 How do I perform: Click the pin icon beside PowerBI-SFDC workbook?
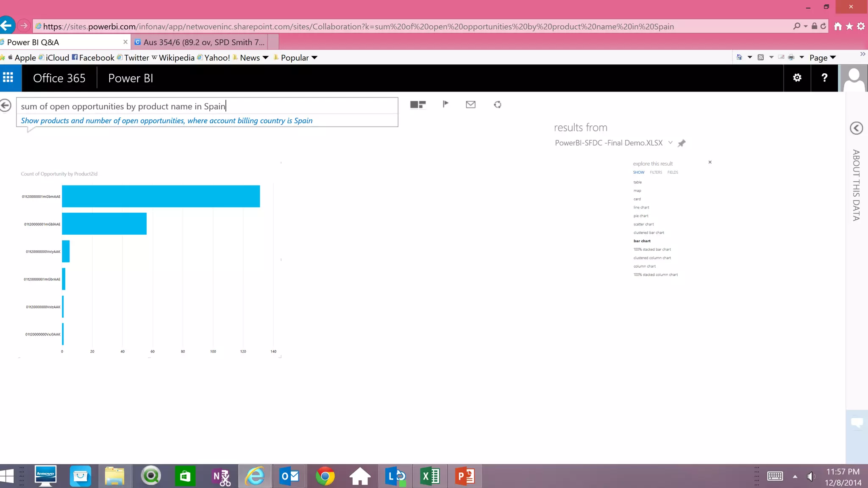point(682,143)
